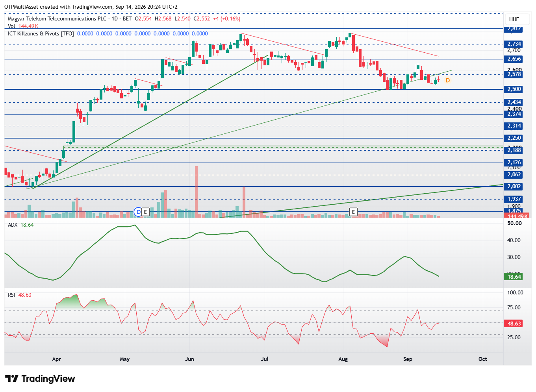Click the red 144.49K volume axis label
The width and height of the screenshot is (536, 392).
[x=517, y=216]
